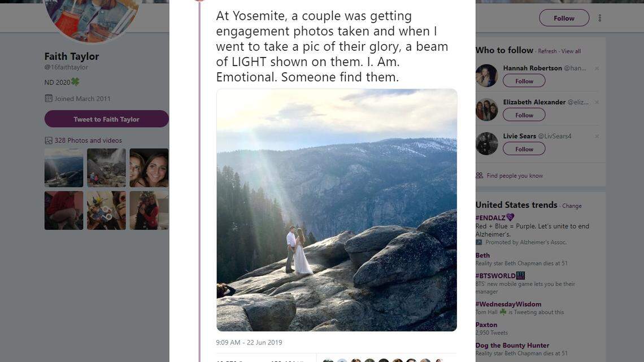Image resolution: width=644 pixels, height=362 pixels.
Task: Open the #WednesdayWisdom trend
Action: [508, 304]
